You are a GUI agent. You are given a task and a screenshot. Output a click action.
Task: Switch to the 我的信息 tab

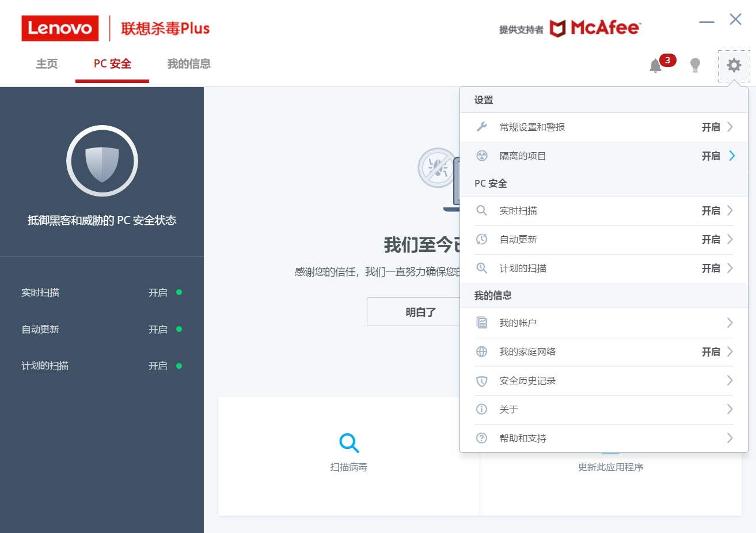188,64
